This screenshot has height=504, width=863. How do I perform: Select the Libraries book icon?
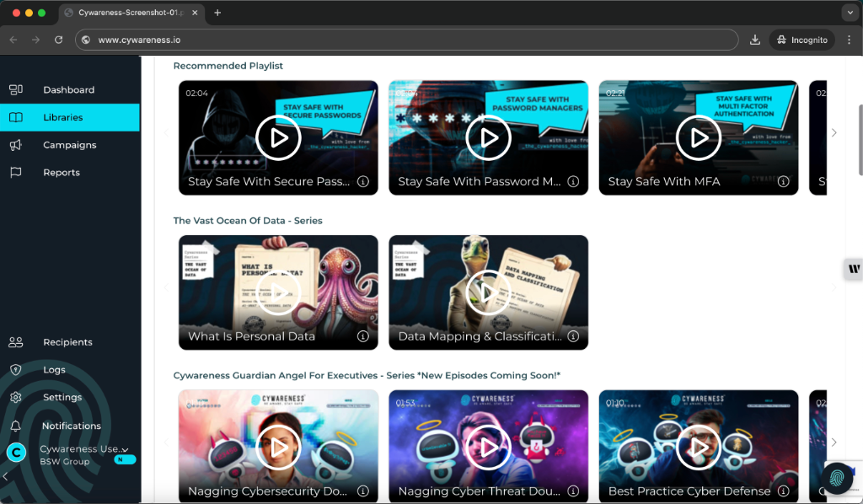tap(16, 117)
